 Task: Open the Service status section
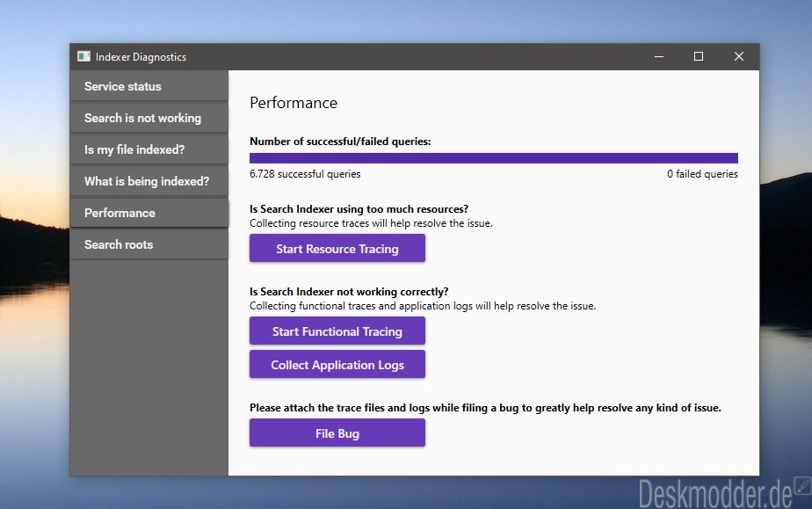[x=149, y=86]
